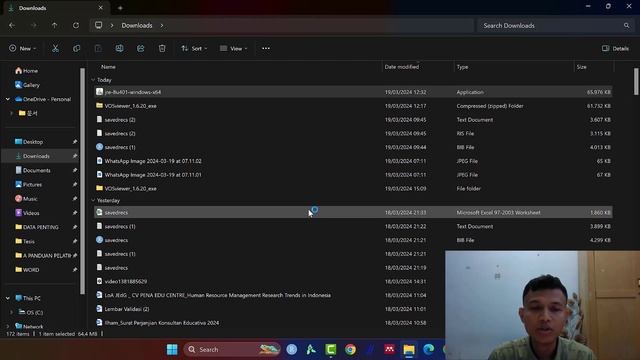Screen dimensions: 640x360
Task: Select WhatsApp Image 2024-03-19 at 07.11.02
Action: pos(353,161)
